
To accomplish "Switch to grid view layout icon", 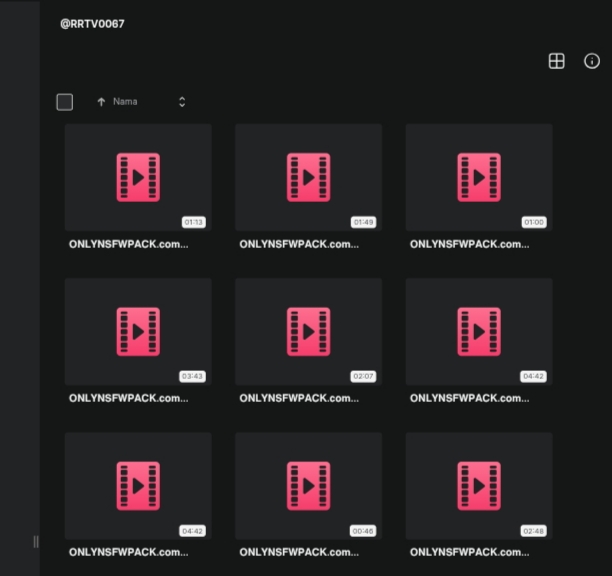I will [556, 61].
